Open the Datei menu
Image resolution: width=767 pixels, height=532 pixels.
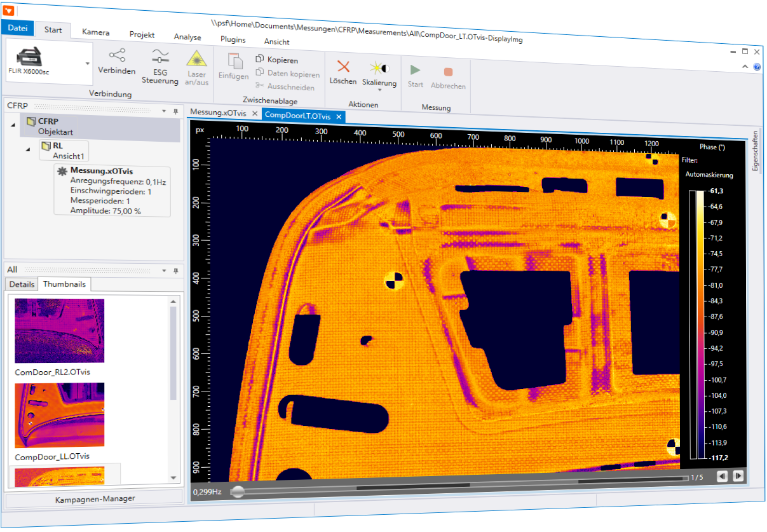[17, 28]
